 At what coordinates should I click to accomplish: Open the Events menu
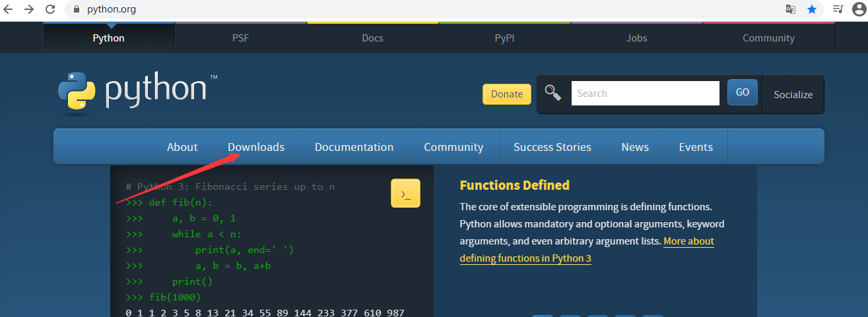click(696, 147)
